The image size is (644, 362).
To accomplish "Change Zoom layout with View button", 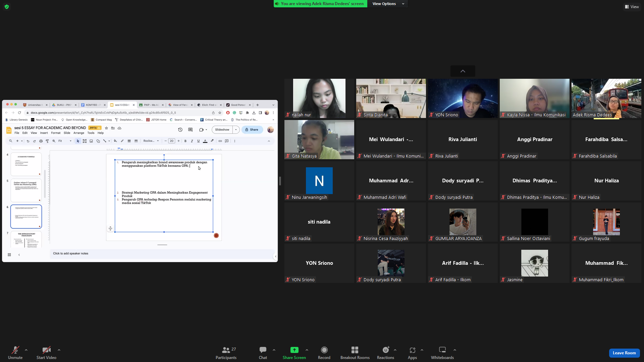I will click(632, 7).
